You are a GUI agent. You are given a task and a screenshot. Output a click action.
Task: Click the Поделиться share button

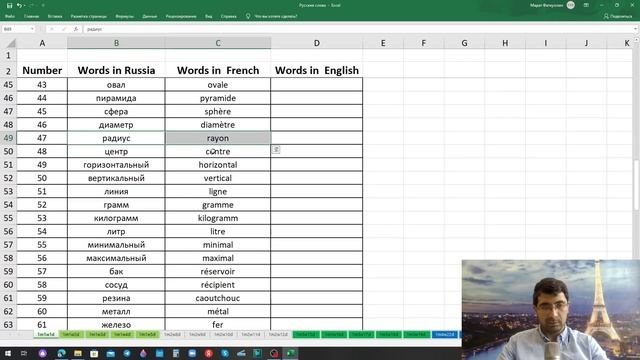[618, 16]
